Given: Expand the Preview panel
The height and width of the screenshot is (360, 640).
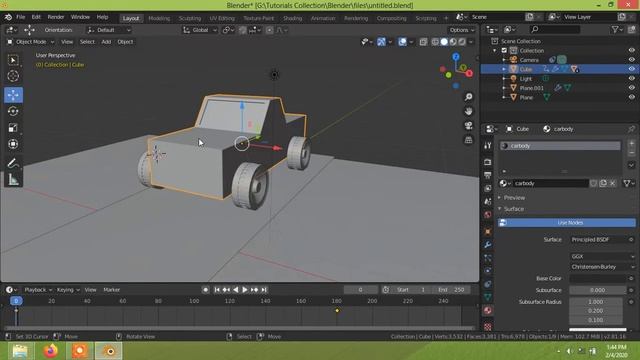Looking at the screenshot, I should (514, 198).
